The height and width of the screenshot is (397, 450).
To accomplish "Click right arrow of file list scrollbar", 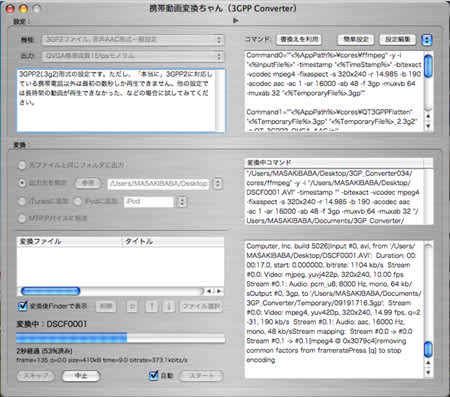I will [x=219, y=291].
